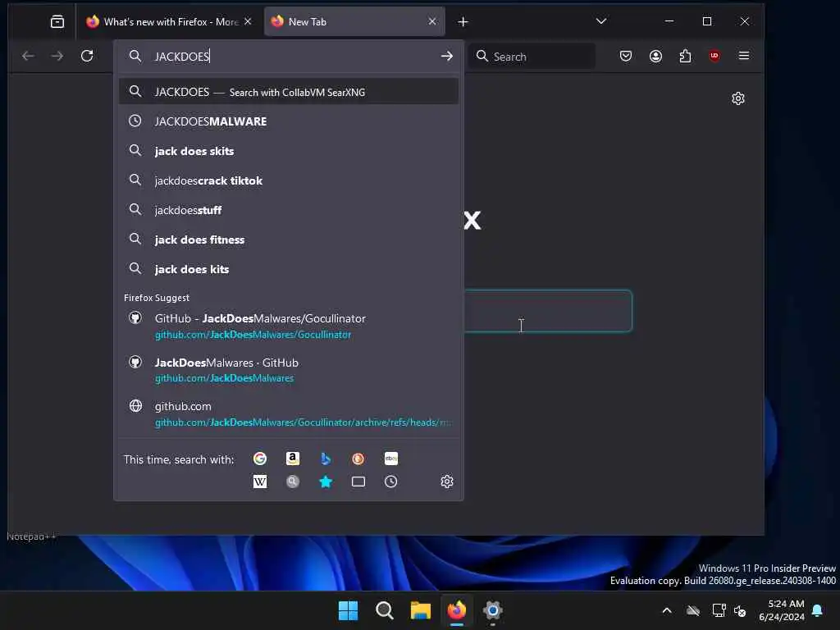840x630 pixels.
Task: Search with gray magnifier engine icon
Action: [x=293, y=482]
